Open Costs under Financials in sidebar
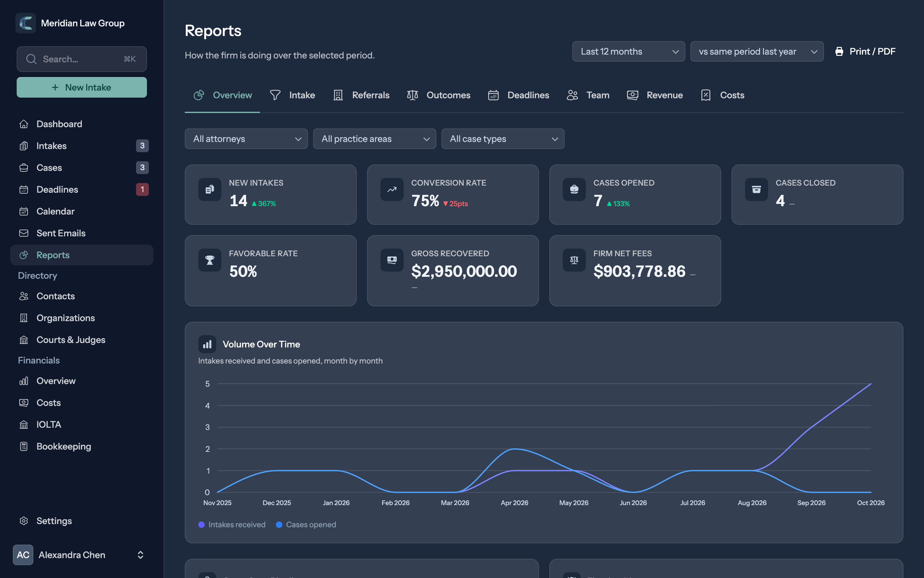The width and height of the screenshot is (924, 578). pos(82,403)
